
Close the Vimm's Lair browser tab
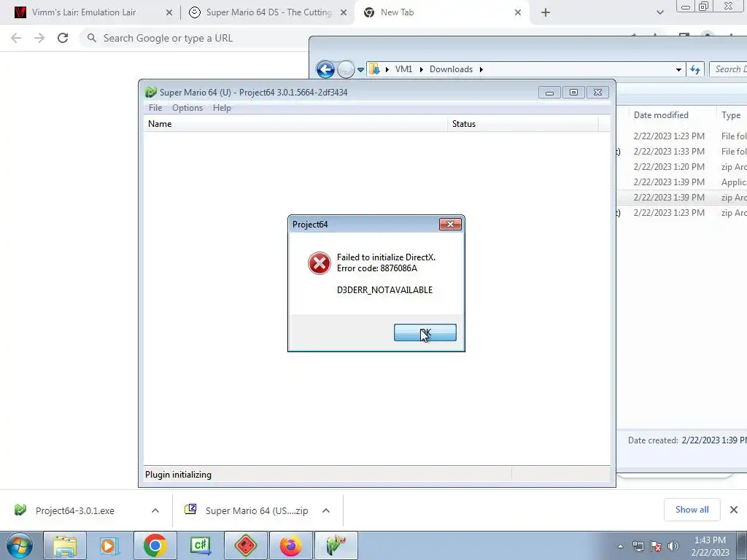pyautogui.click(x=169, y=13)
